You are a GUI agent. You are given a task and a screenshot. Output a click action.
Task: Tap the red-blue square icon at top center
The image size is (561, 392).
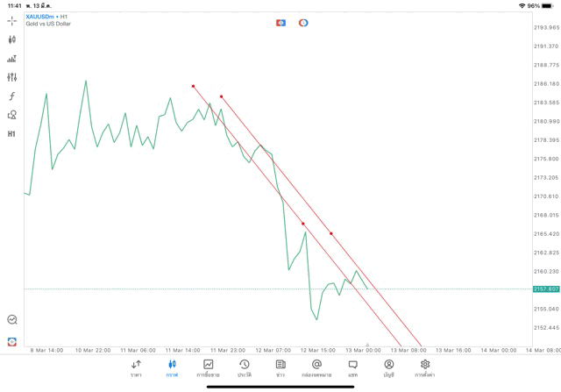[280, 23]
